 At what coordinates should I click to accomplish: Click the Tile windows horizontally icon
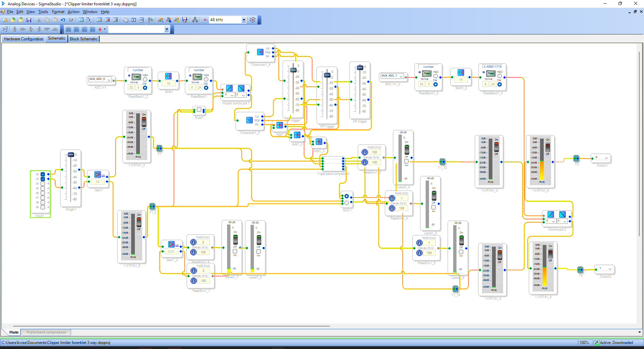(133, 20)
